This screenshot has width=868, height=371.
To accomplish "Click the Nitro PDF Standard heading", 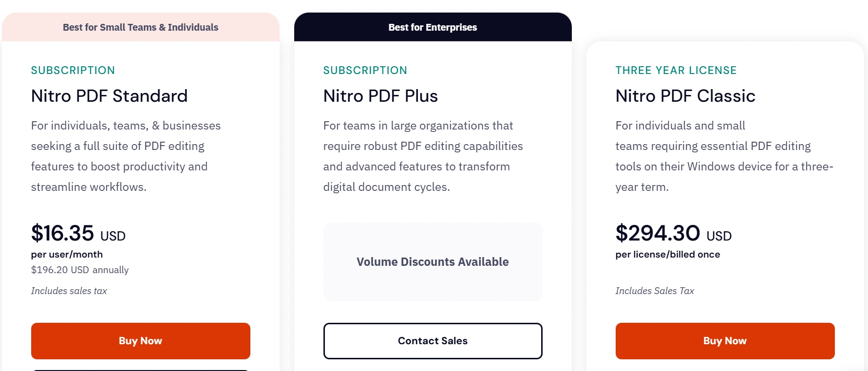I will pyautogui.click(x=109, y=96).
